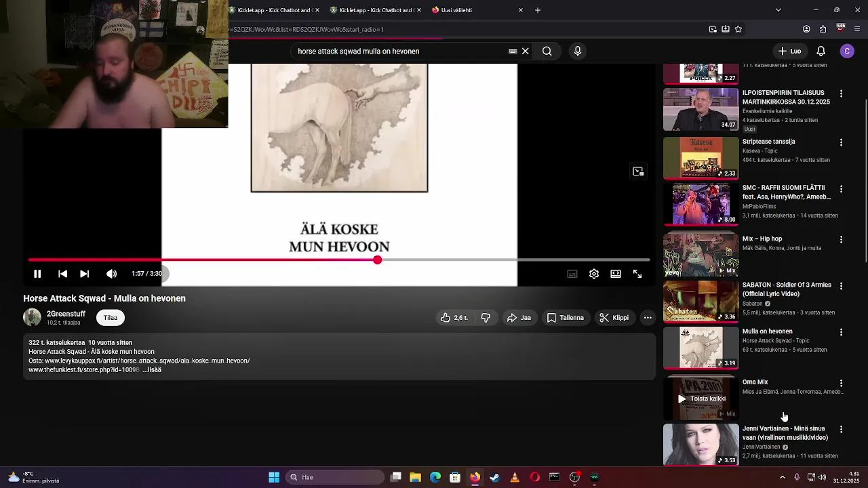This screenshot has height=488, width=868.
Task: Close the Uusi välilehti tab
Action: (521, 10)
